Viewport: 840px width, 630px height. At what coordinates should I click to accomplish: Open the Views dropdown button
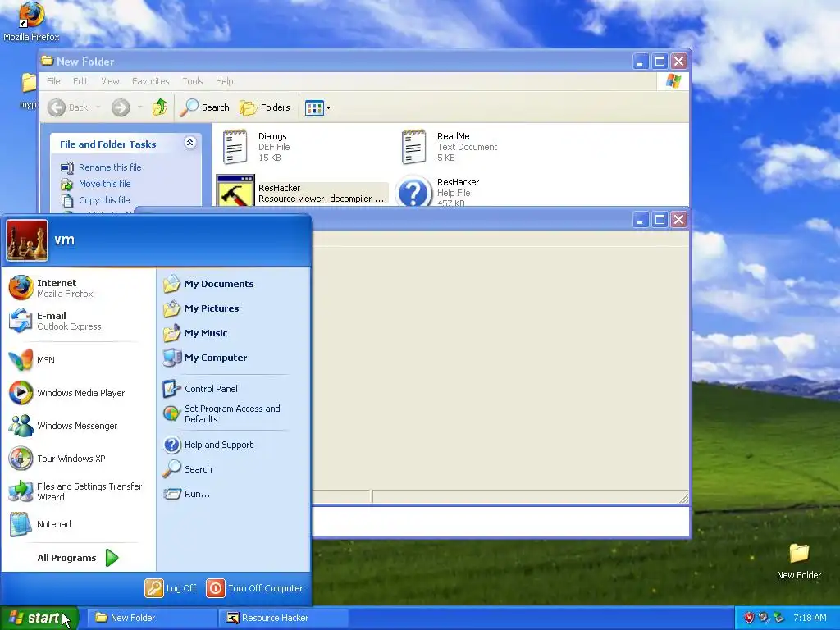coord(317,107)
